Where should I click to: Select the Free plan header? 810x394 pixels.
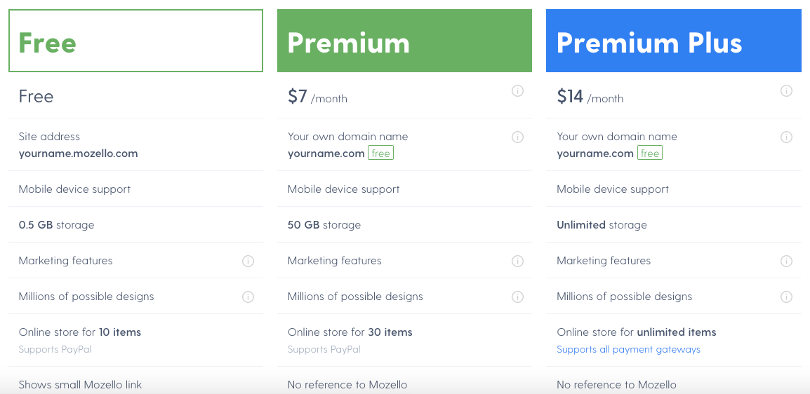click(136, 40)
